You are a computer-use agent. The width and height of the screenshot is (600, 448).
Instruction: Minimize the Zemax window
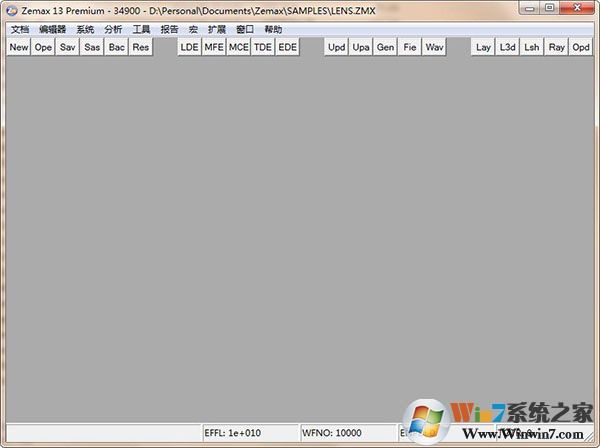point(530,8)
